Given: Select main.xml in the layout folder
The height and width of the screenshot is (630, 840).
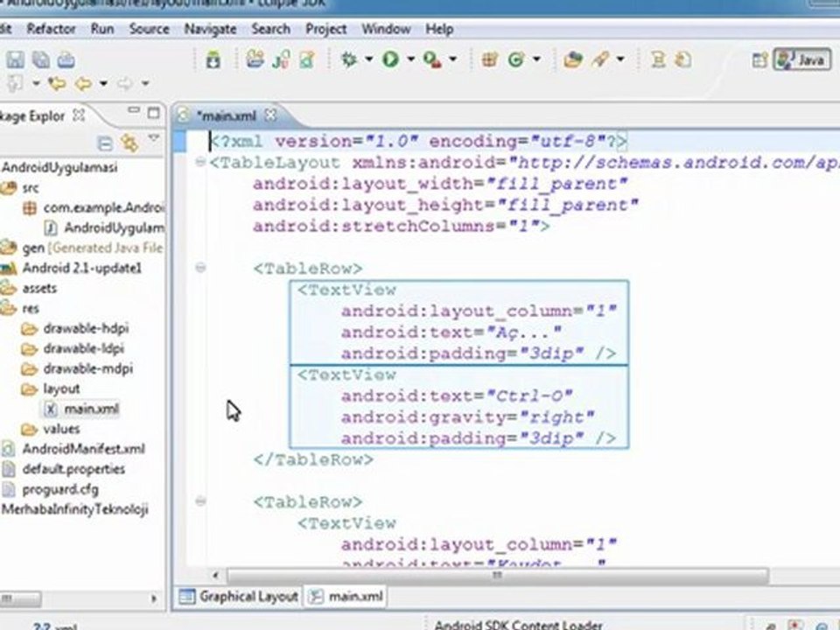Looking at the screenshot, I should coord(82,409).
